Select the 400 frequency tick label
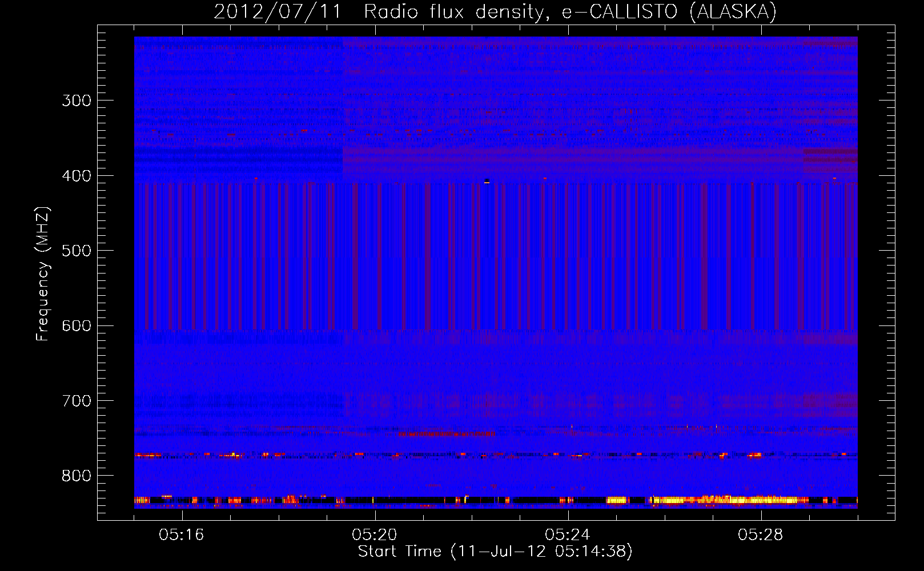924x571 pixels. pos(77,176)
